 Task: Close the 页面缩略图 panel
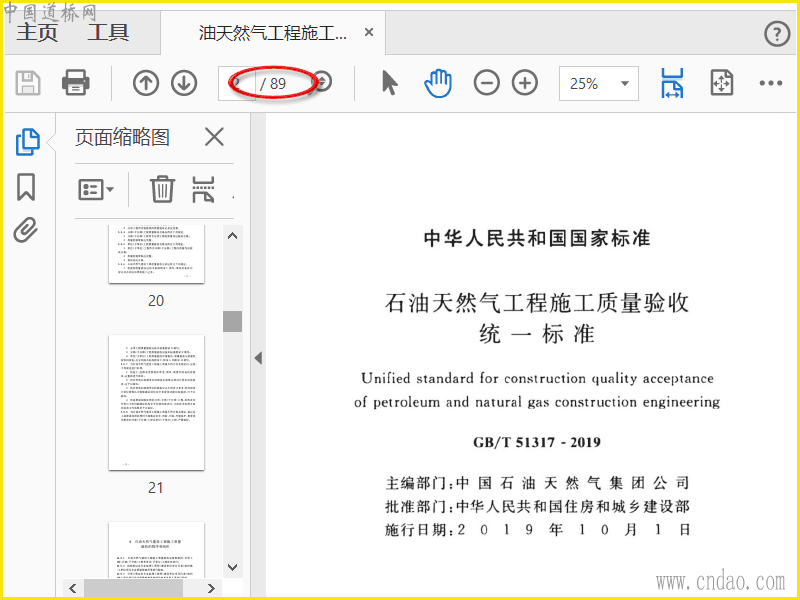[214, 137]
